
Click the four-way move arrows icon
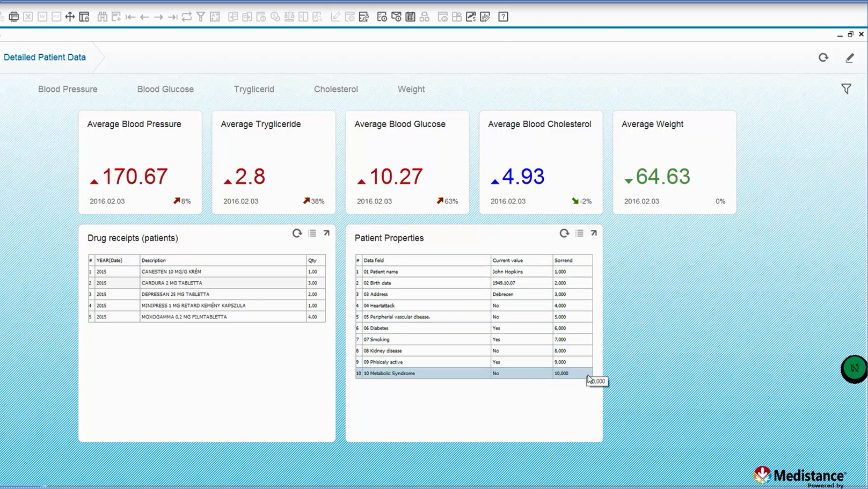70,17
